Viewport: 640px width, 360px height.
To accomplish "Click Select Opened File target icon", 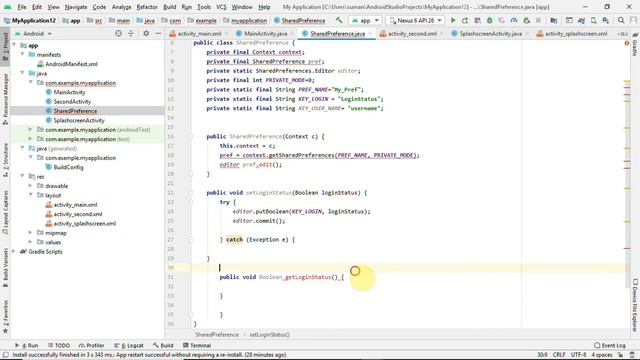I will click(118, 33).
